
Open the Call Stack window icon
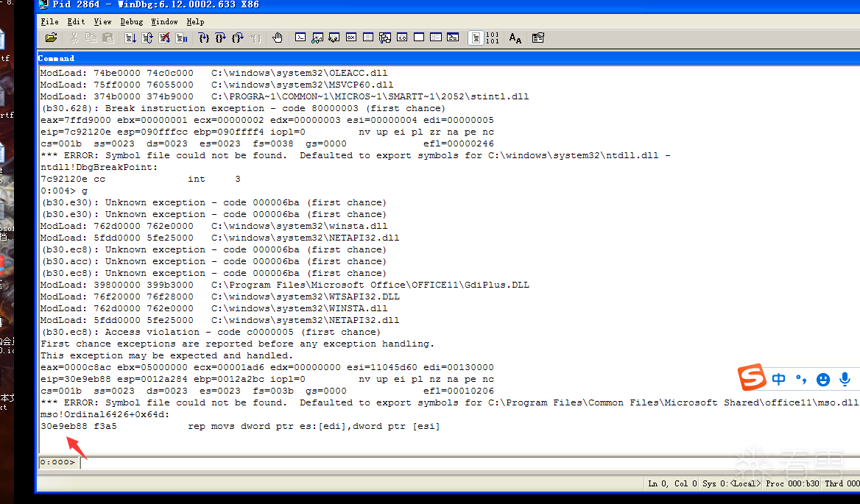pyautogui.click(x=385, y=38)
